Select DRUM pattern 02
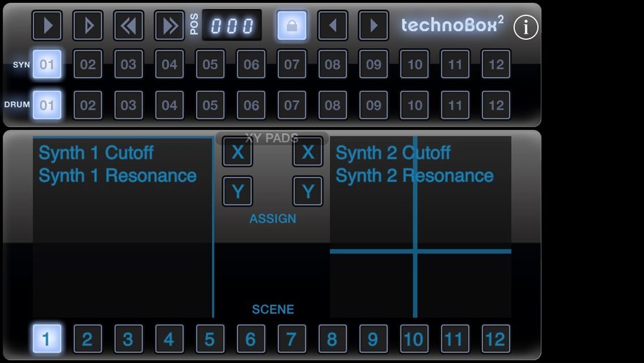644x363 pixels. 88,105
